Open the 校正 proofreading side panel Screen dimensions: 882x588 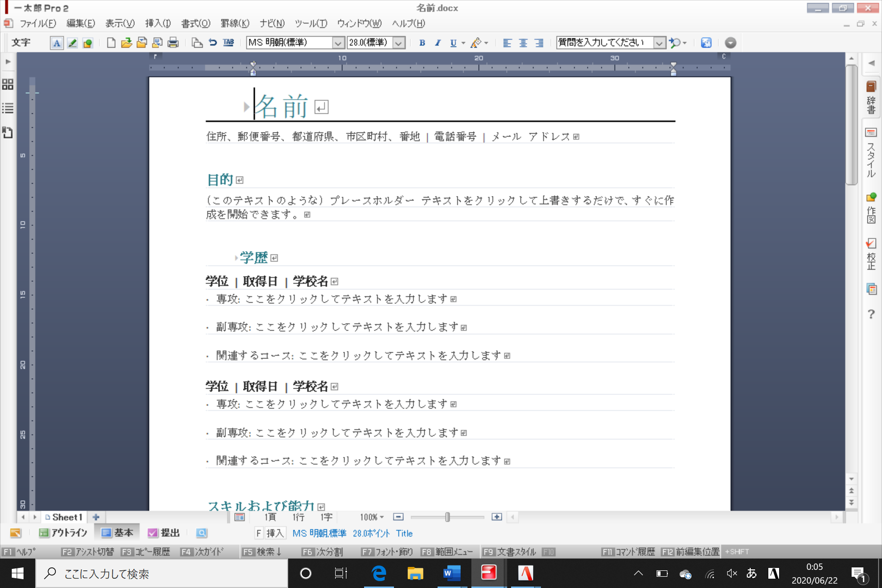tap(871, 254)
